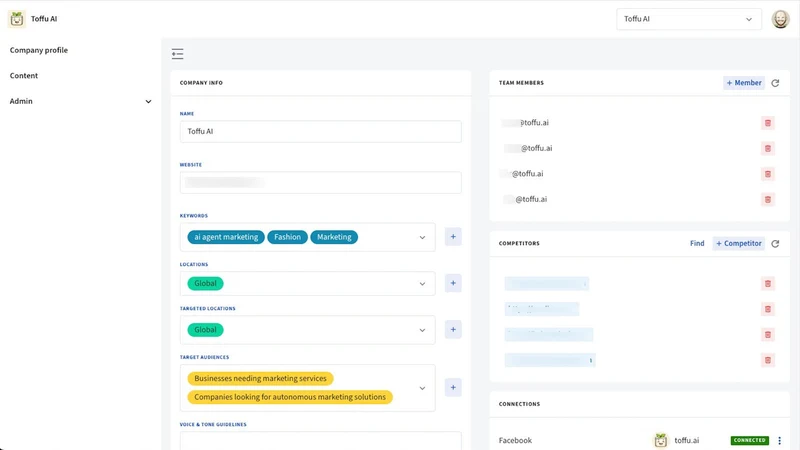Click the Find competitors link
Screen dimensions: 800x450
point(697,243)
